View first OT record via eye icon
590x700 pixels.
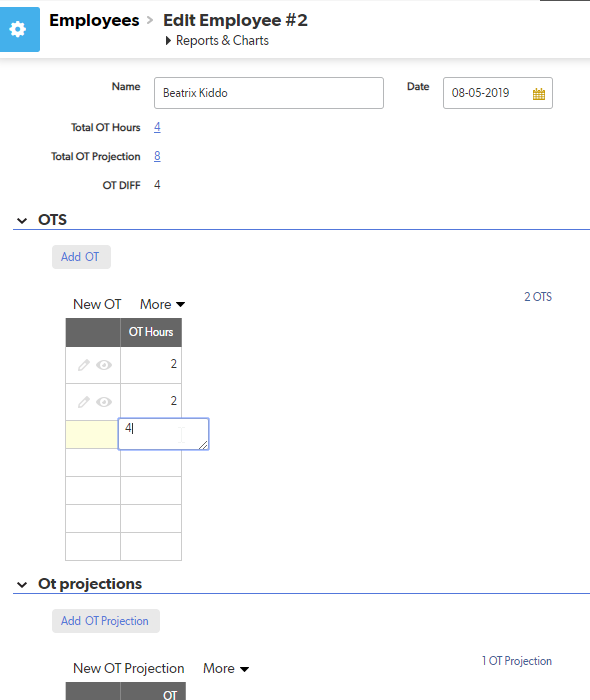click(104, 365)
